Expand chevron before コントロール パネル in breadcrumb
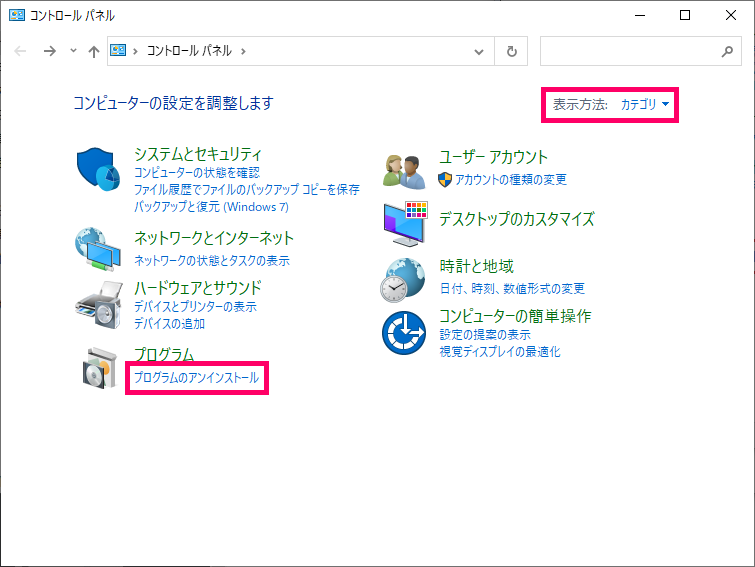The height and width of the screenshot is (567, 755). [x=135, y=51]
